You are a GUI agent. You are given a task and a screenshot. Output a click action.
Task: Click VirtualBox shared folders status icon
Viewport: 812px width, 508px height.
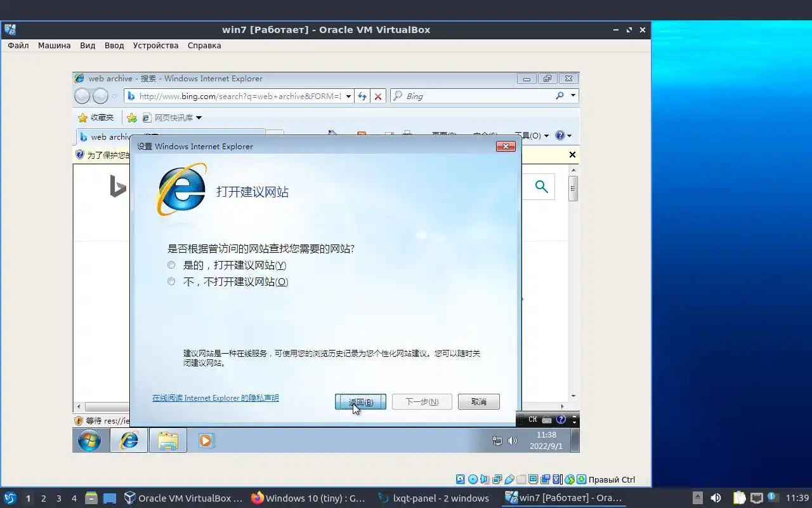[x=521, y=479]
